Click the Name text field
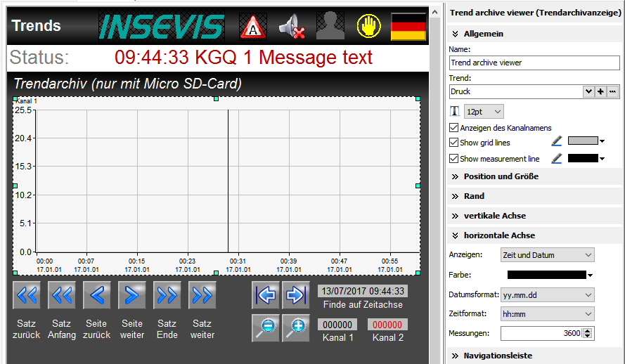625x364 pixels. click(534, 63)
